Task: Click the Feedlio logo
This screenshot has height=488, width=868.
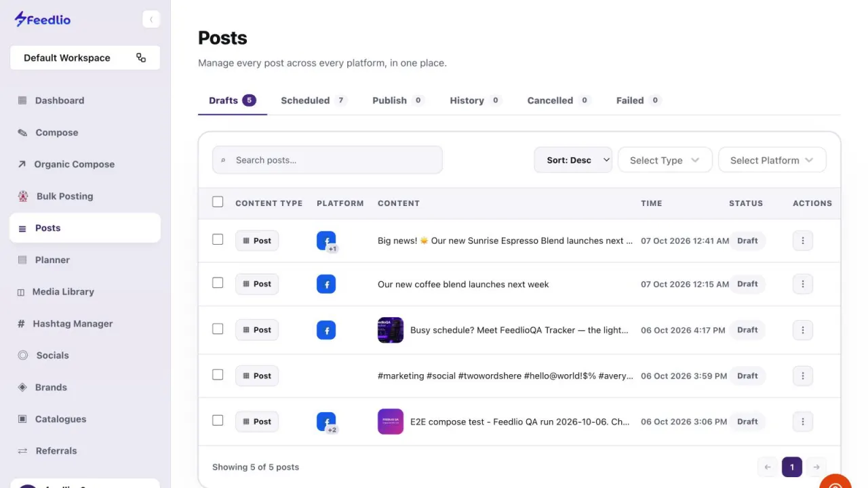Action: 43,19
